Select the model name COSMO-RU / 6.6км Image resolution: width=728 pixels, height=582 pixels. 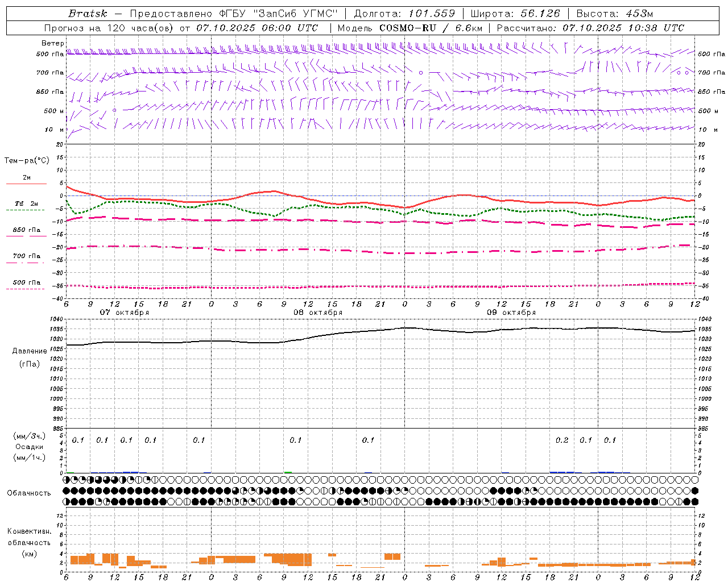tap(431, 28)
